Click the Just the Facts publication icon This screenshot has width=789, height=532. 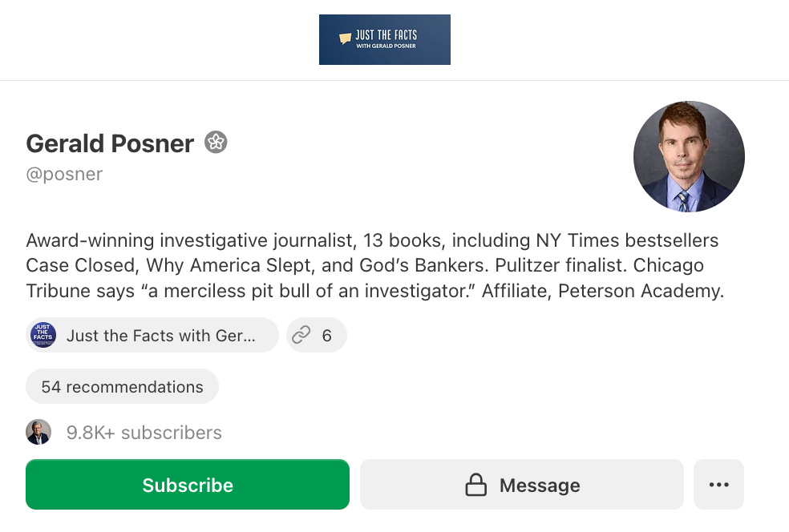43,335
